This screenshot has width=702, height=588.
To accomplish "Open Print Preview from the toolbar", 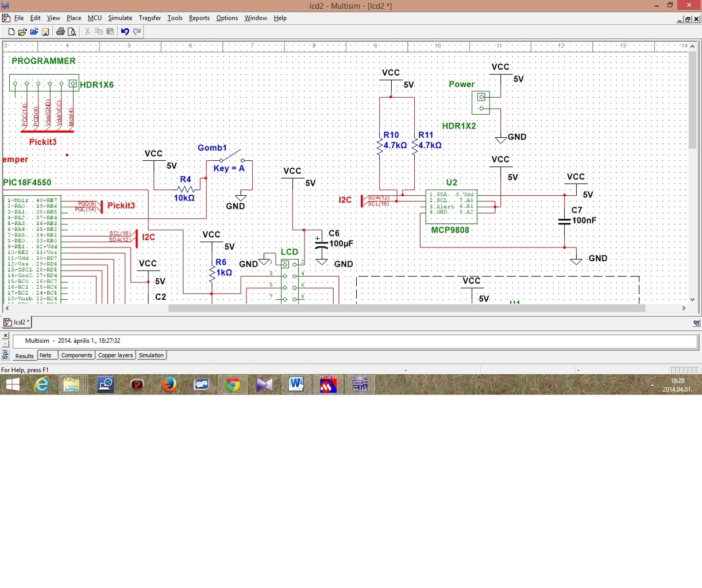I will click(72, 32).
